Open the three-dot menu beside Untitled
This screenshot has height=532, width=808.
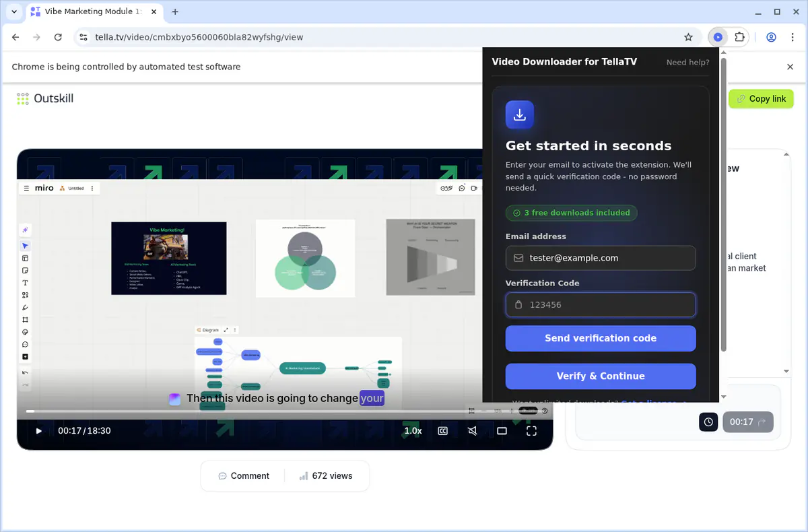[x=92, y=188]
